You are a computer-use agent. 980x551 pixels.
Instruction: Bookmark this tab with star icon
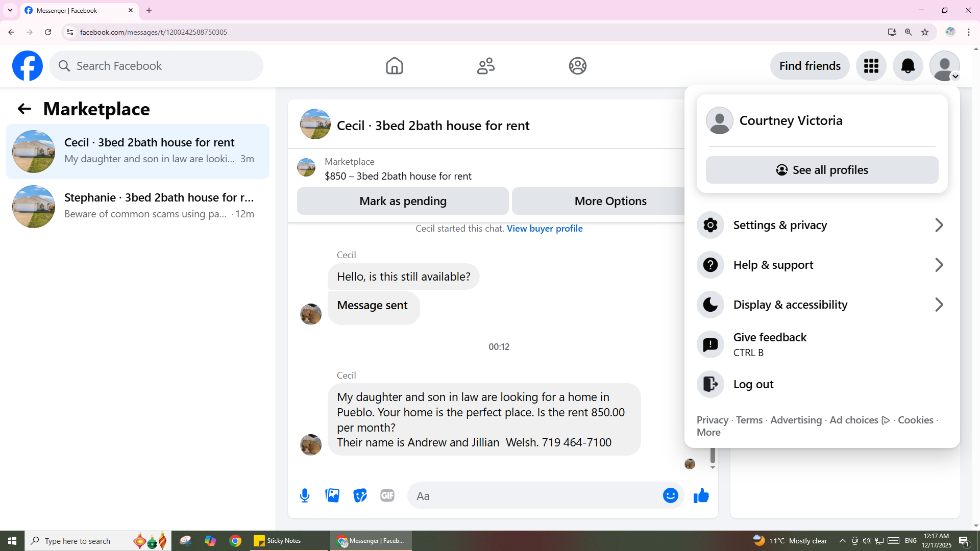click(925, 32)
